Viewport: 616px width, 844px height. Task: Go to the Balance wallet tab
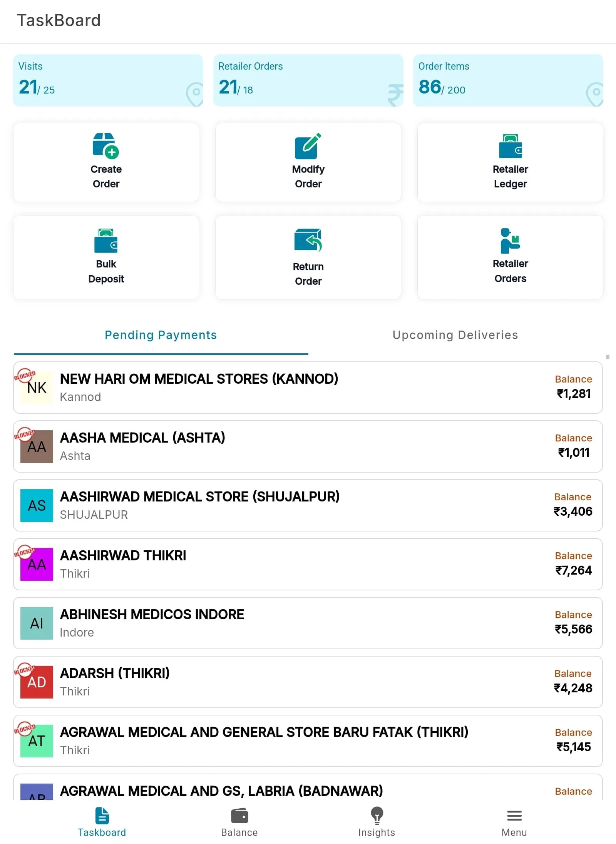pos(239,816)
